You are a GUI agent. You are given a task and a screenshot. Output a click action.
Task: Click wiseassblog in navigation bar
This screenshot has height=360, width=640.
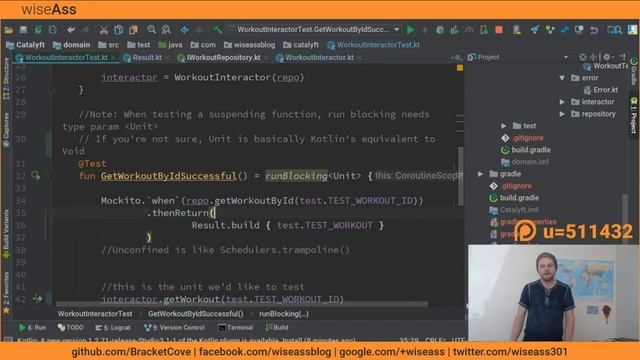pos(249,45)
